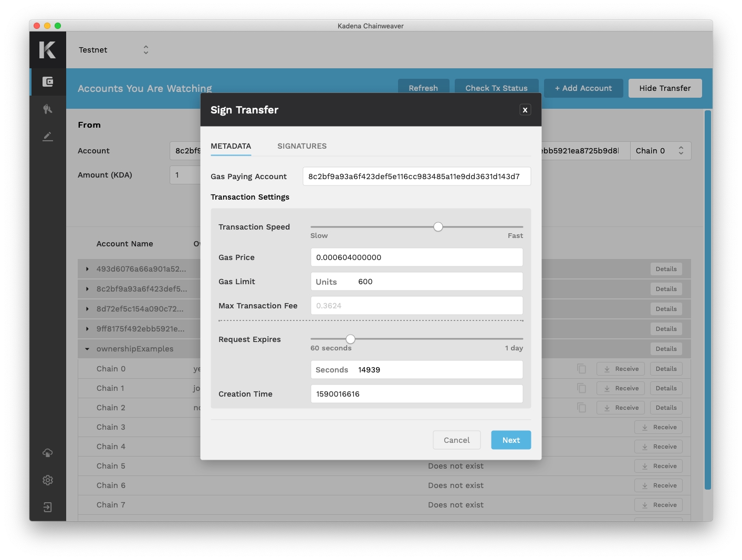Open the Chain 0 selector dropdown

tap(660, 151)
